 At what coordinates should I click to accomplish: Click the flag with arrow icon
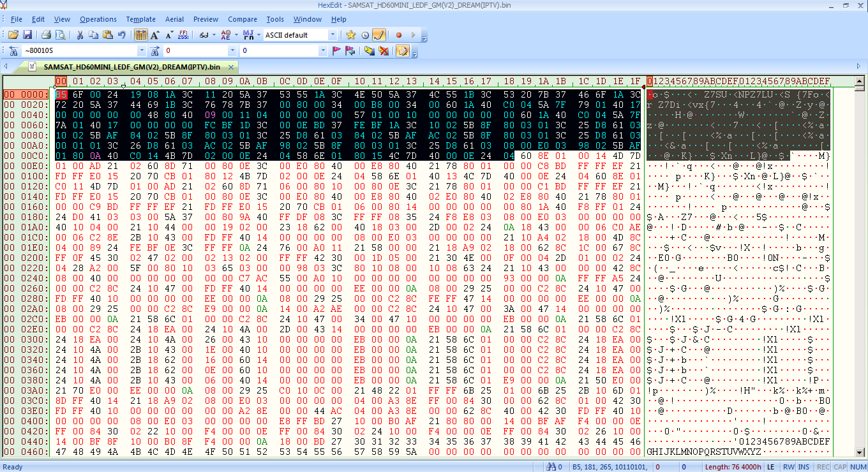pos(350,51)
